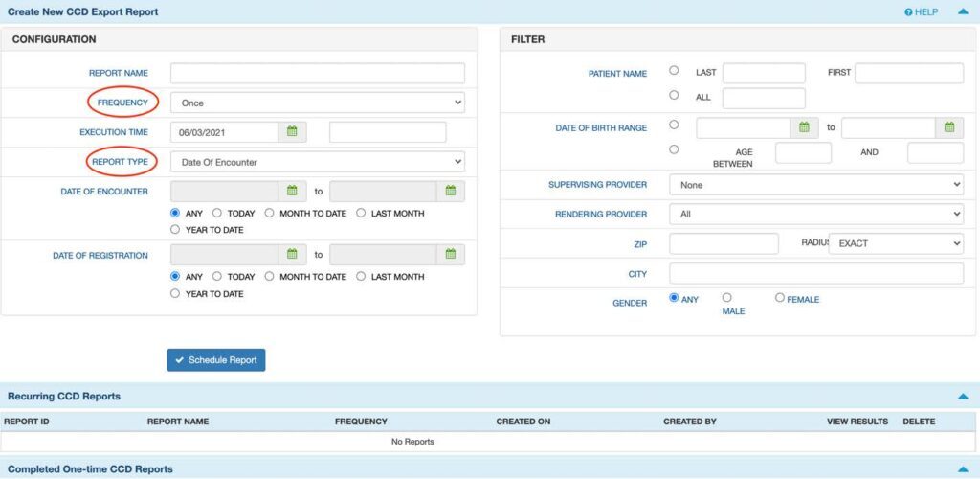Open the Report Type dropdown
The image size is (980, 479).
(317, 162)
